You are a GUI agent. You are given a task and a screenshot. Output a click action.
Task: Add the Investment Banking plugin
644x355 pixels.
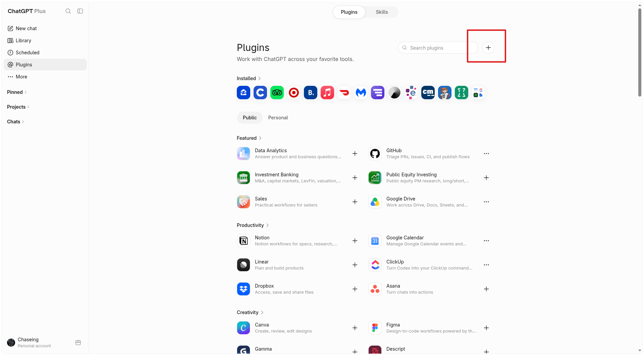click(355, 178)
